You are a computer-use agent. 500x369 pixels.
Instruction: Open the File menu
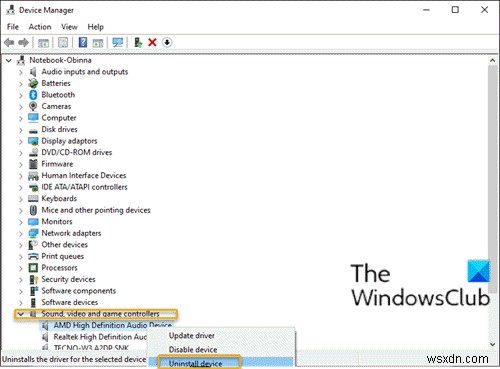pos(13,27)
